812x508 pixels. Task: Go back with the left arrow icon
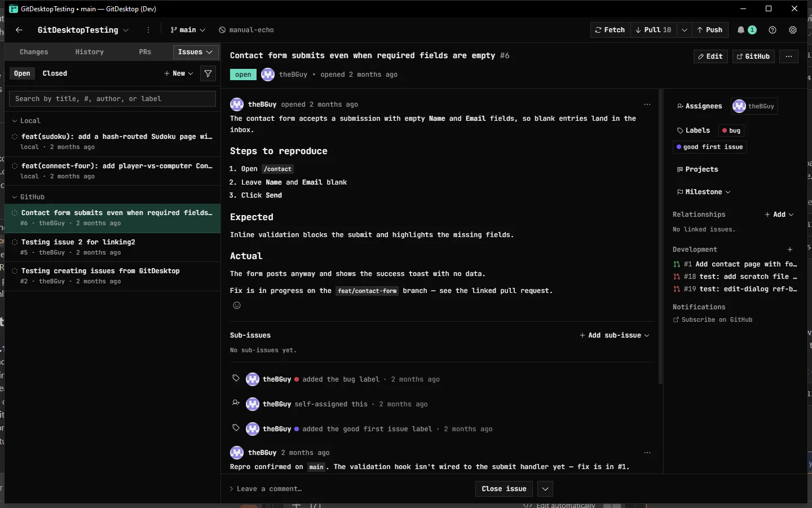(x=19, y=30)
